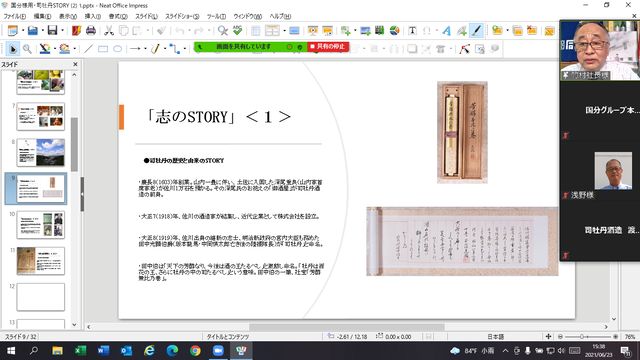This screenshot has width=640, height=360.
Task: Click the Slide Layout icon
Action: (550, 30)
